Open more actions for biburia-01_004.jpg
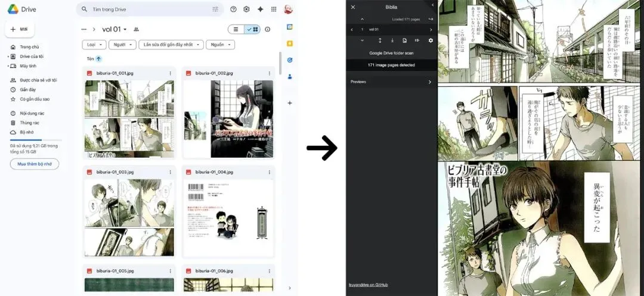The height and width of the screenshot is (296, 644). [x=269, y=172]
